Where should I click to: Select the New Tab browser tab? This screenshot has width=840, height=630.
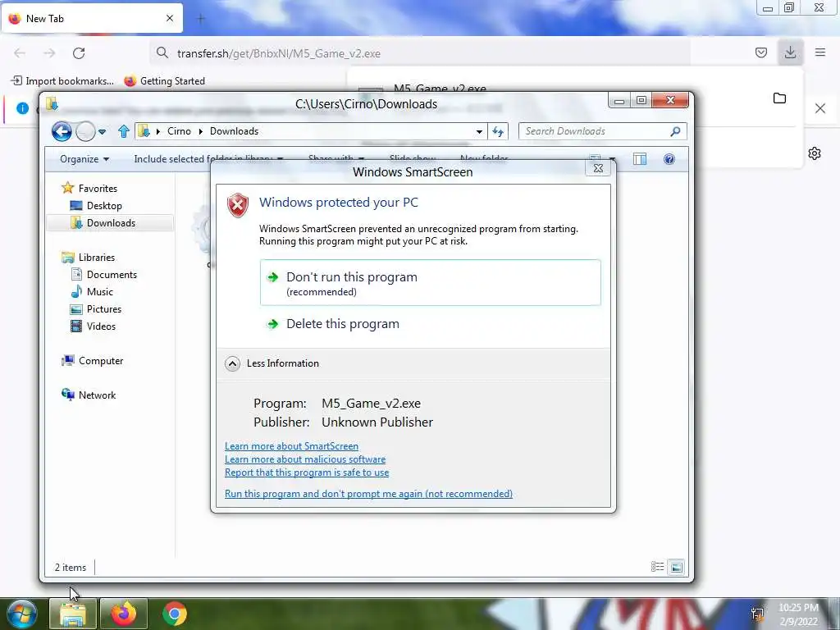[x=92, y=18]
